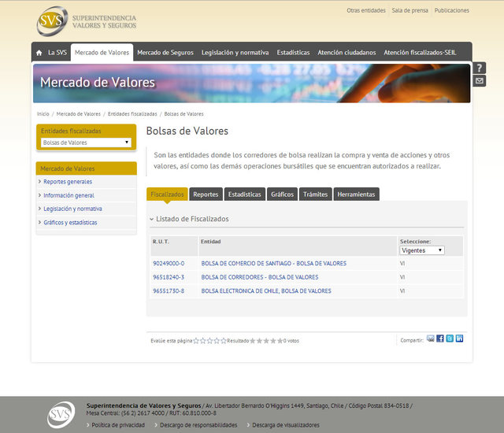This screenshot has height=433, width=504.
Task: Switch to the Trámites tab
Action: click(x=315, y=194)
